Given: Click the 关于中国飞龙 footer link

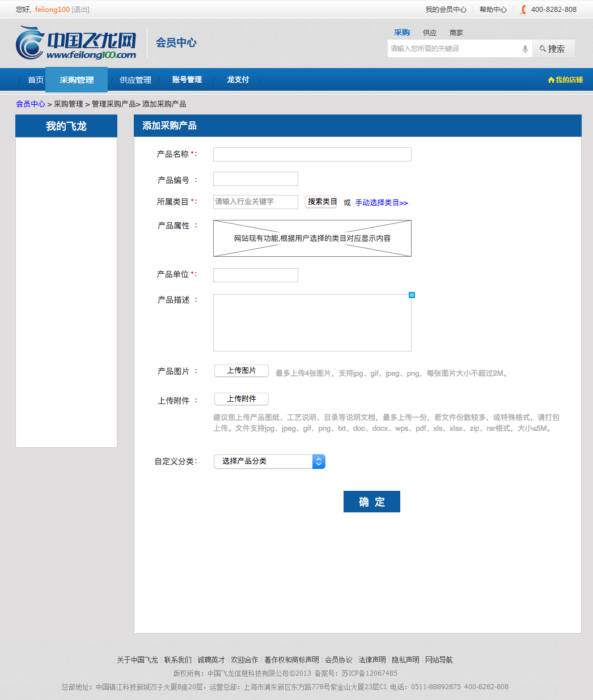Looking at the screenshot, I should coord(137,660).
